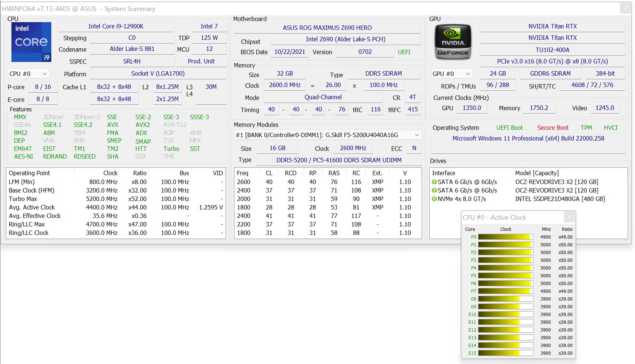Click the GPU Memory clock value 1750.2
Image resolution: width=635 pixels, height=364 pixels.
539,108
